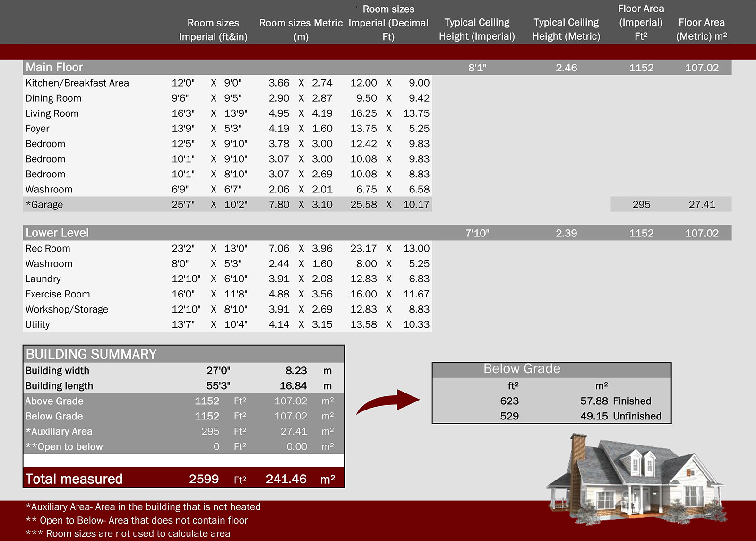This screenshot has height=541, width=756.
Task: Click the 529 unfinished square feet value
Action: tap(509, 416)
